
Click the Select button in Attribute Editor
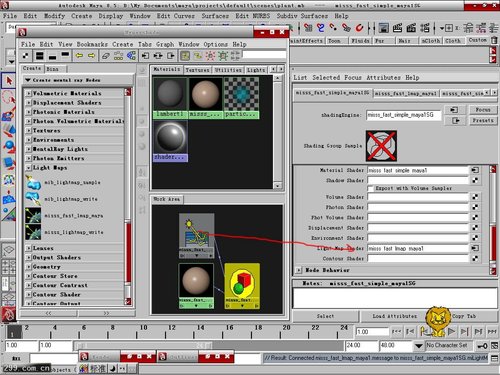(x=325, y=316)
